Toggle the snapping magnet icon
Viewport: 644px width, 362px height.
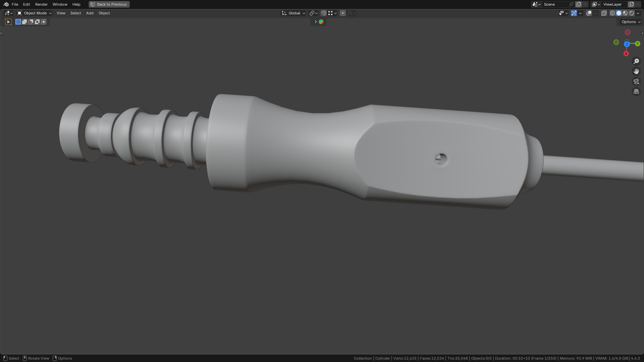coord(324,13)
